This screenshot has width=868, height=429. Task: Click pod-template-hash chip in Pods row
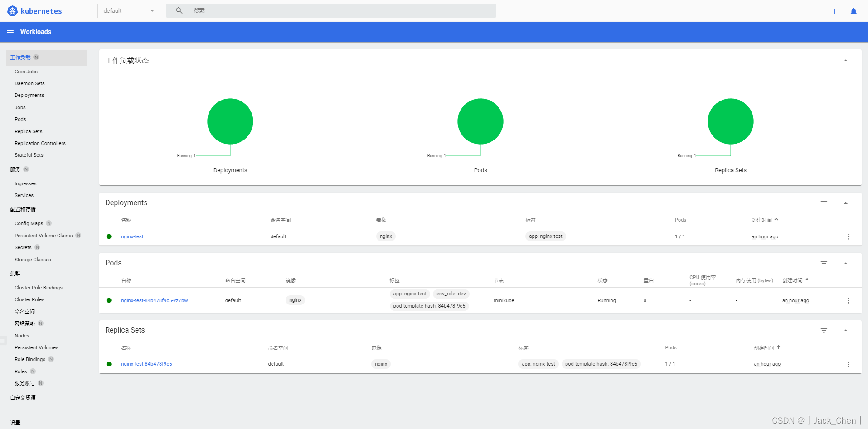[x=429, y=306]
